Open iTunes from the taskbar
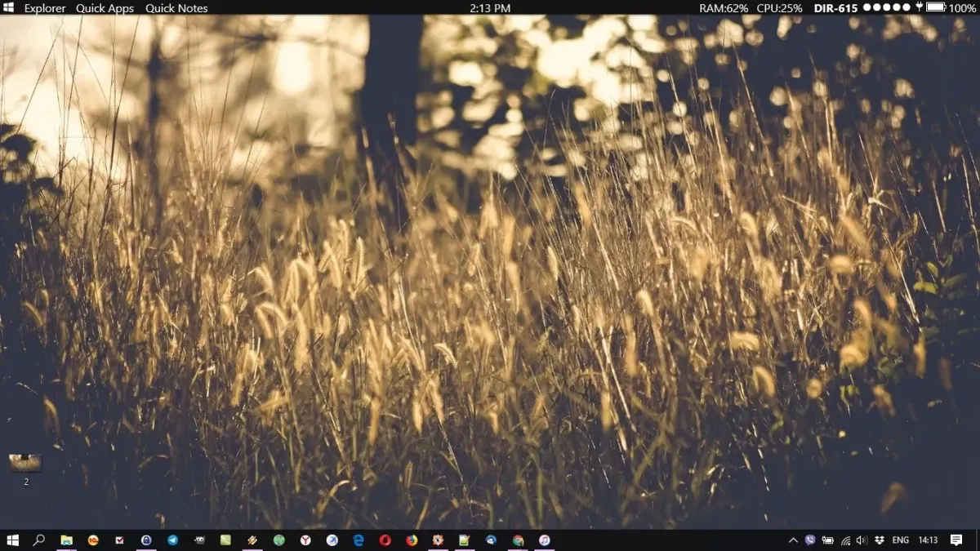The width and height of the screenshot is (980, 551). (x=544, y=540)
